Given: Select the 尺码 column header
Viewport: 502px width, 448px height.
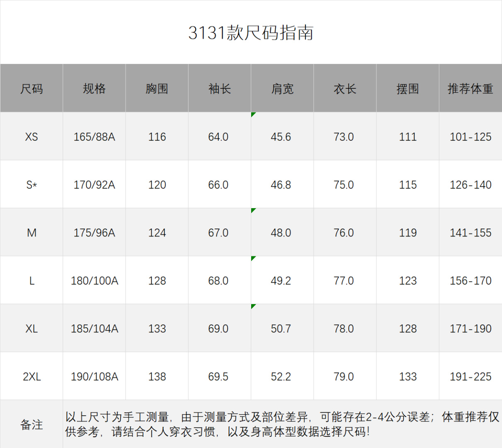Looking at the screenshot, I should 32,88.
